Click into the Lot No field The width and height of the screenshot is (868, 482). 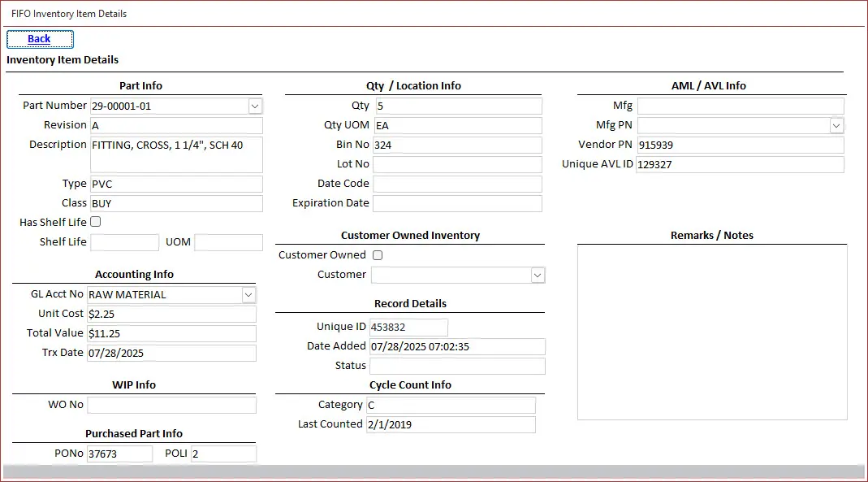pos(457,165)
